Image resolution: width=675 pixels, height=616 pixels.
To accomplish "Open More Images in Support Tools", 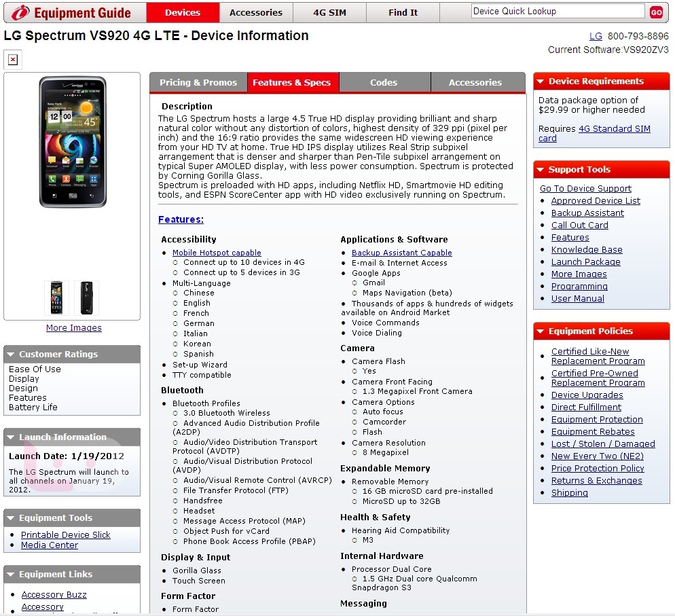I will (x=579, y=274).
